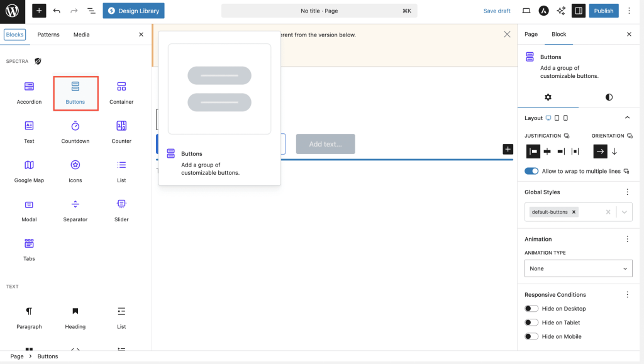Enable Hide on Desktop toggle
Image resolution: width=644 pixels, height=364 pixels.
pos(531,309)
